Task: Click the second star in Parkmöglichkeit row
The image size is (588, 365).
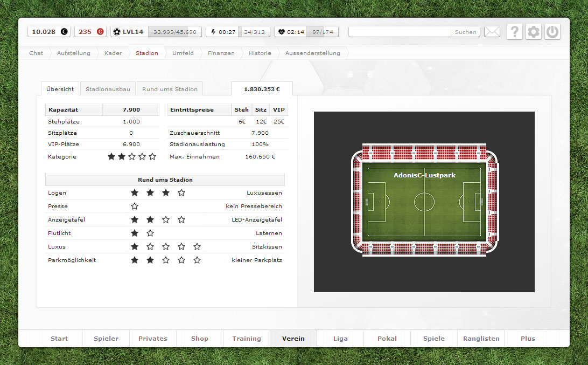Action: 150,260
